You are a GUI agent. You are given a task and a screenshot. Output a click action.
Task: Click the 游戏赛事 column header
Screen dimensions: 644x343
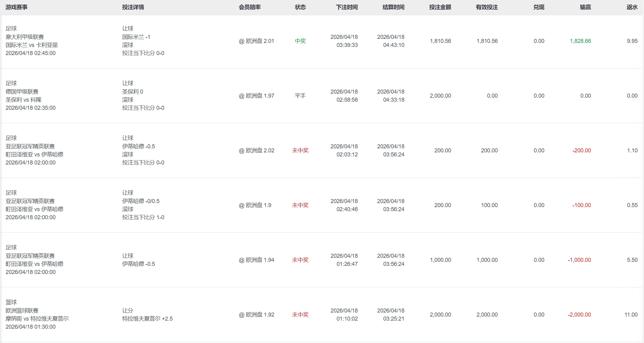point(16,7)
